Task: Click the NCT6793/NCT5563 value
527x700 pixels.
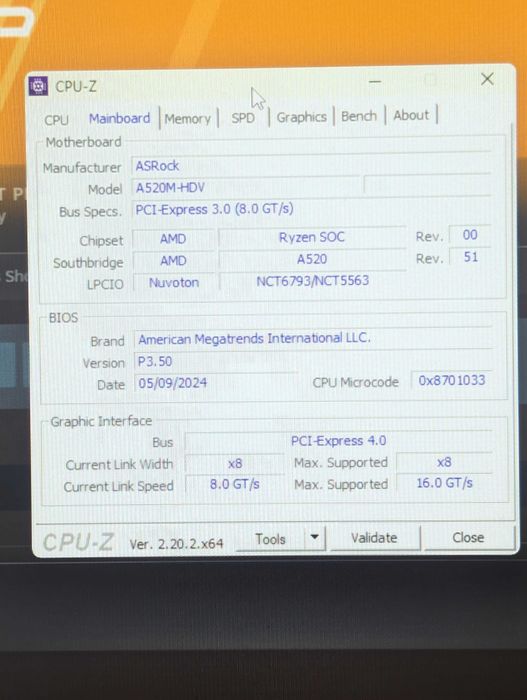Action: [313, 281]
